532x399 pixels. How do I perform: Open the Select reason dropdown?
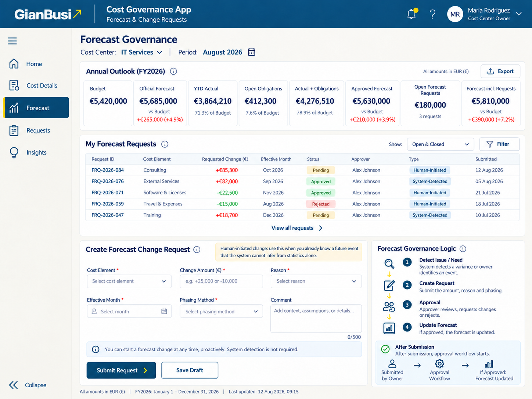316,281
